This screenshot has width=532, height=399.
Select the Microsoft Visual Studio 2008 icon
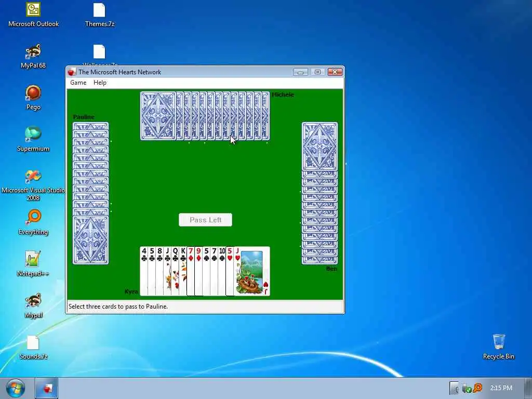33,185
